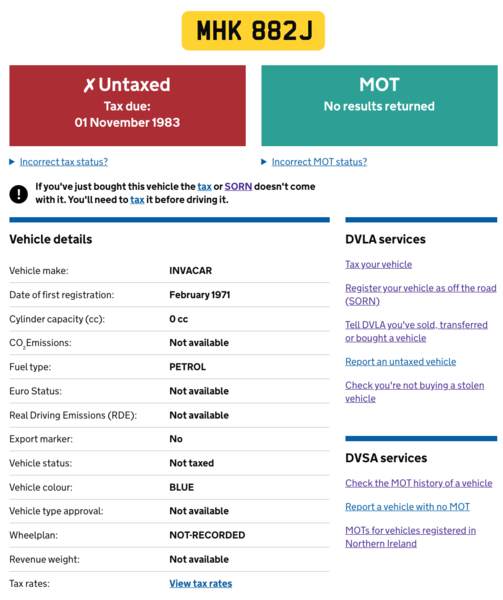Click the green MOT results panel
Screen dimensions: 503x600
(379, 106)
